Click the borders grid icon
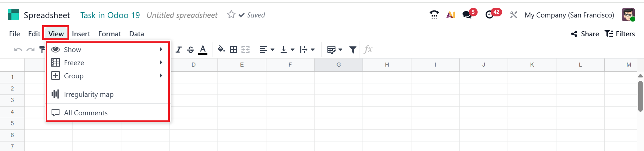Image resolution: width=644 pixels, height=151 pixels. coord(233,50)
